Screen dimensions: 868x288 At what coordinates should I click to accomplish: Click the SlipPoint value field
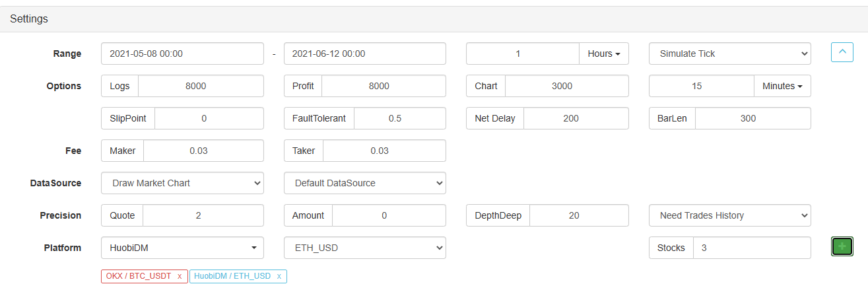click(x=209, y=118)
